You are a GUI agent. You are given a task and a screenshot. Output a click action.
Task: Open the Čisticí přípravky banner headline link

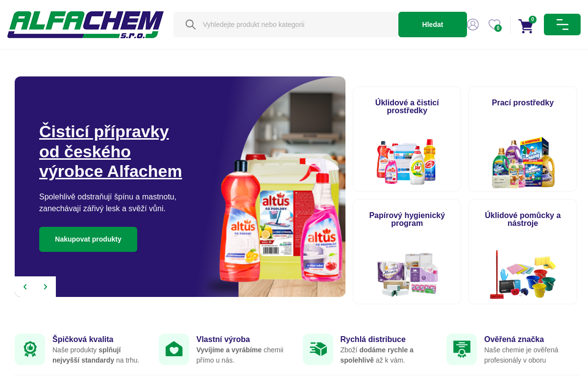point(111,151)
